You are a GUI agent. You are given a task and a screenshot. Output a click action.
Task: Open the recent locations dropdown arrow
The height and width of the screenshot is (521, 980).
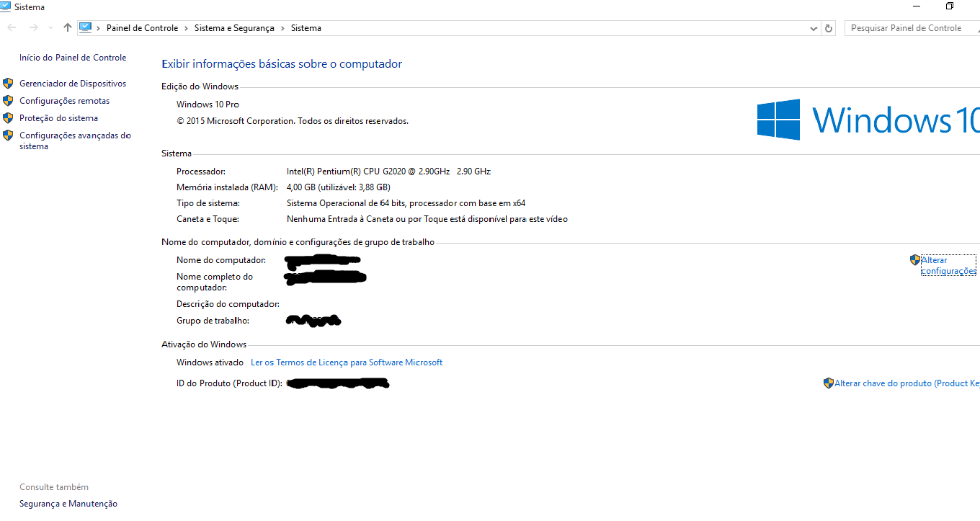(x=50, y=28)
